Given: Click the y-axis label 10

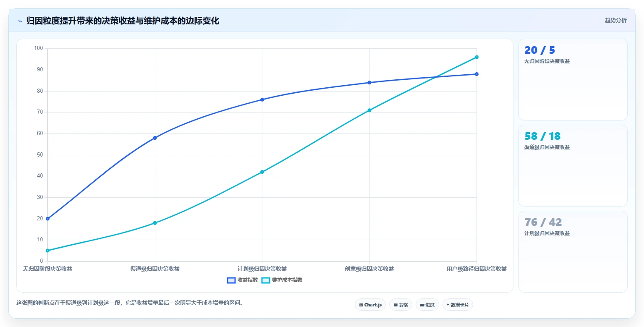Looking at the screenshot, I should click(x=40, y=240).
